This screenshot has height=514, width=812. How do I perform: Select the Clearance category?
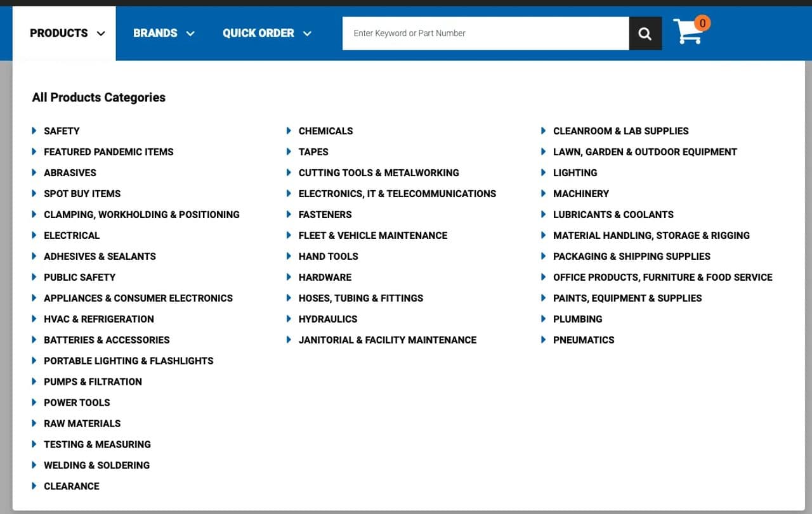[72, 487]
